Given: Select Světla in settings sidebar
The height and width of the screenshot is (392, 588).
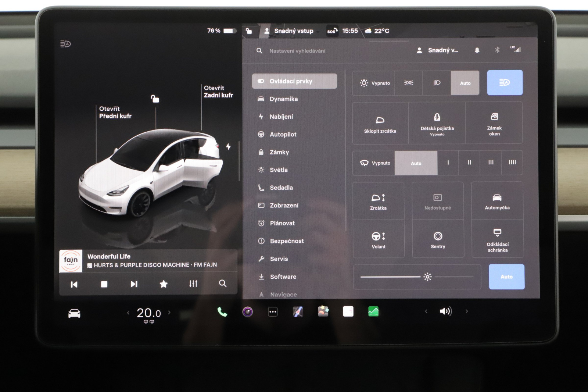Looking at the screenshot, I should tap(278, 170).
